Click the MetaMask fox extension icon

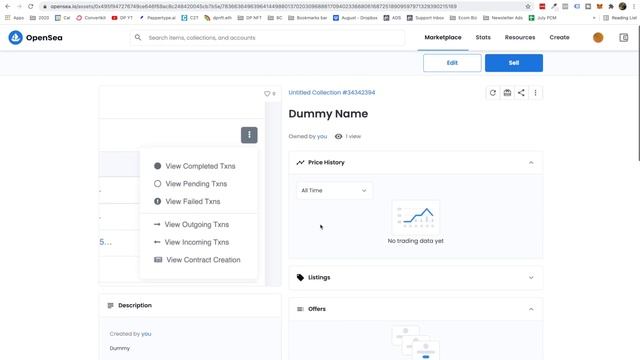click(x=600, y=6)
